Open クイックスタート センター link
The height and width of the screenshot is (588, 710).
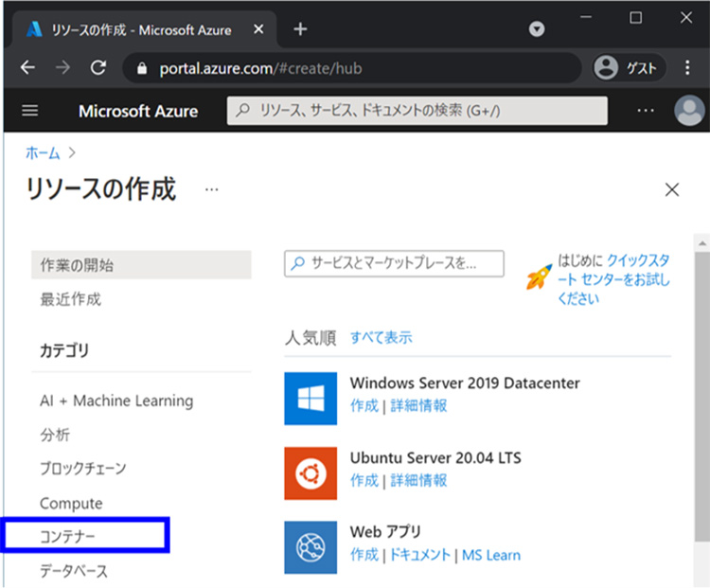(x=613, y=279)
